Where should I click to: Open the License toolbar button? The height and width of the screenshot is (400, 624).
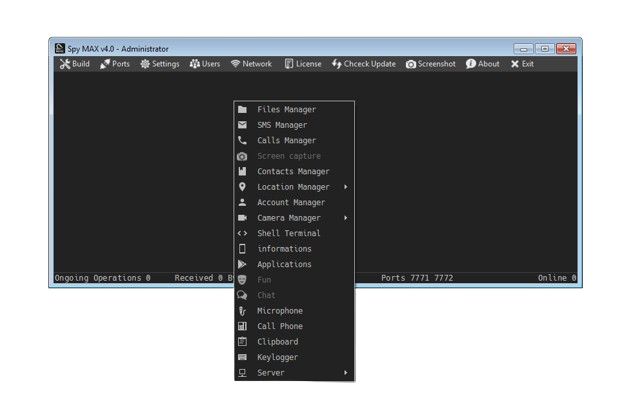(x=303, y=64)
